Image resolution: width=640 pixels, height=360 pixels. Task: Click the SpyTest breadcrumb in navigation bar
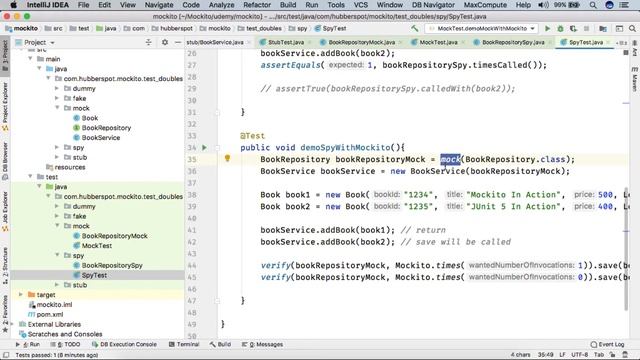coord(330,29)
